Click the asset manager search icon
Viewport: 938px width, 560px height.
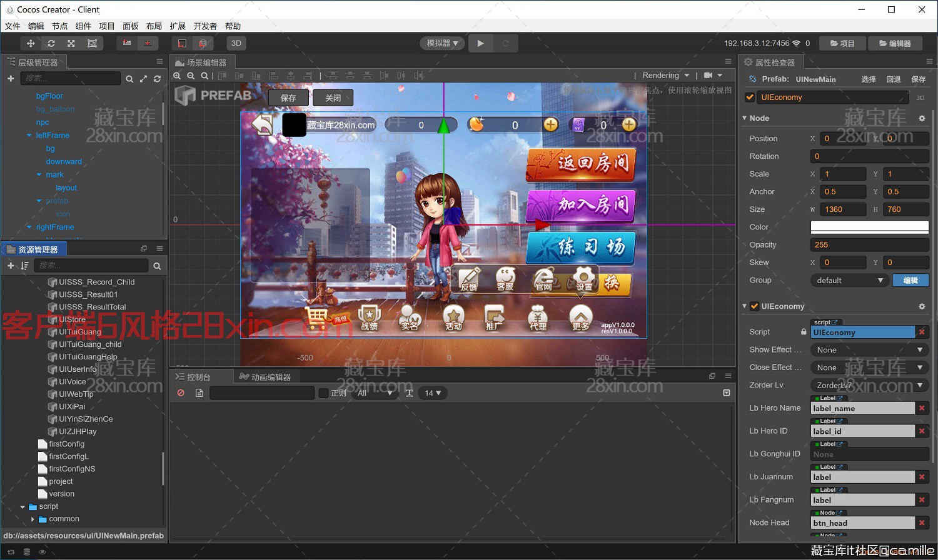(157, 266)
